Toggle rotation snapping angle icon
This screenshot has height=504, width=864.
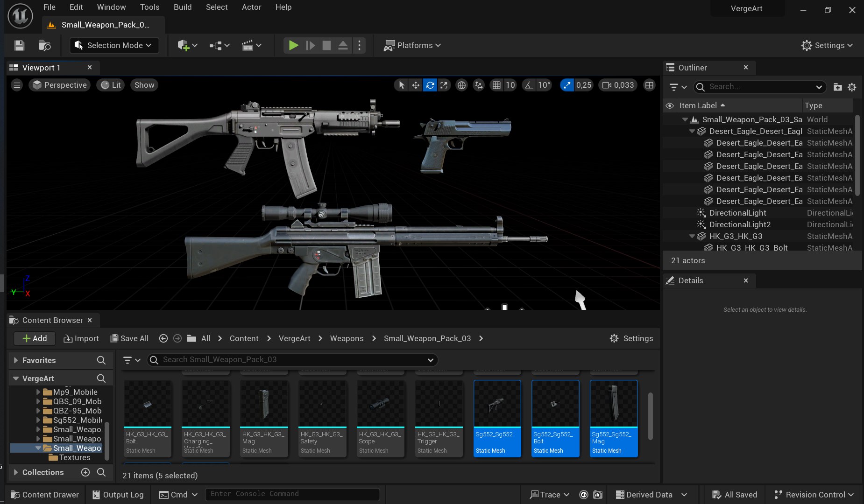point(528,85)
